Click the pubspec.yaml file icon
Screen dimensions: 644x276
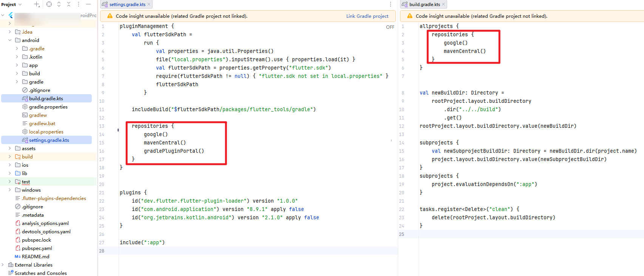pos(18,248)
